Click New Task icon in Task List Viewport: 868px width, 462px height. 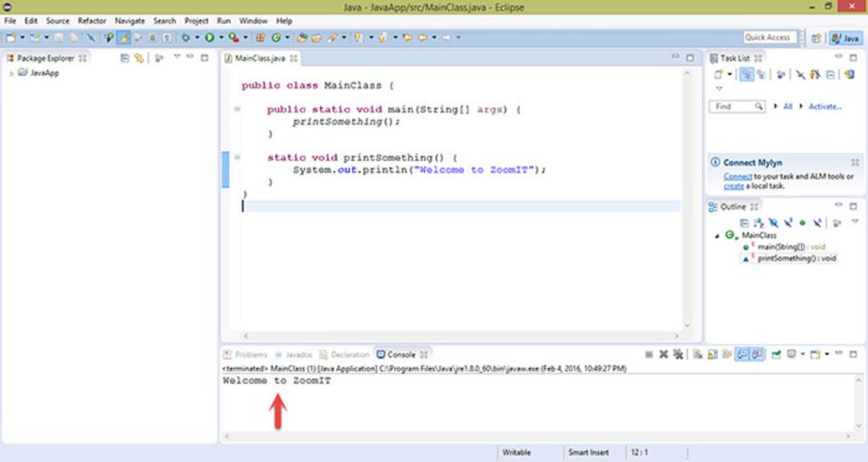719,75
